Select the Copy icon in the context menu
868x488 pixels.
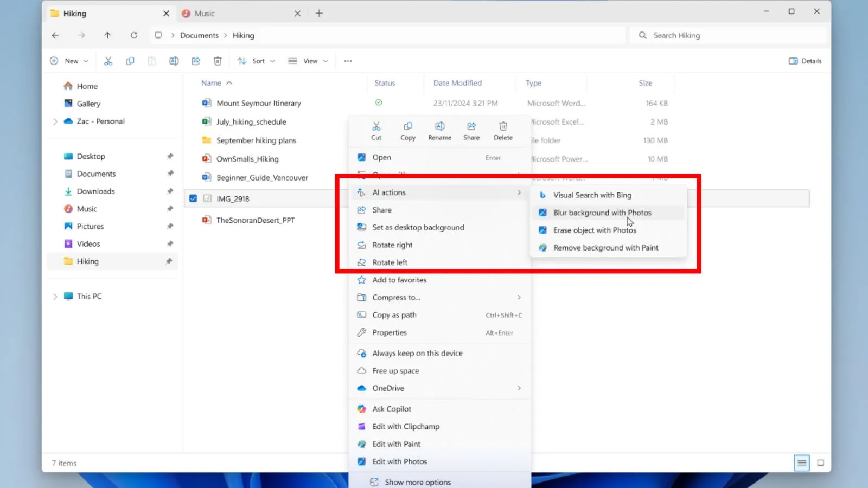tap(407, 130)
